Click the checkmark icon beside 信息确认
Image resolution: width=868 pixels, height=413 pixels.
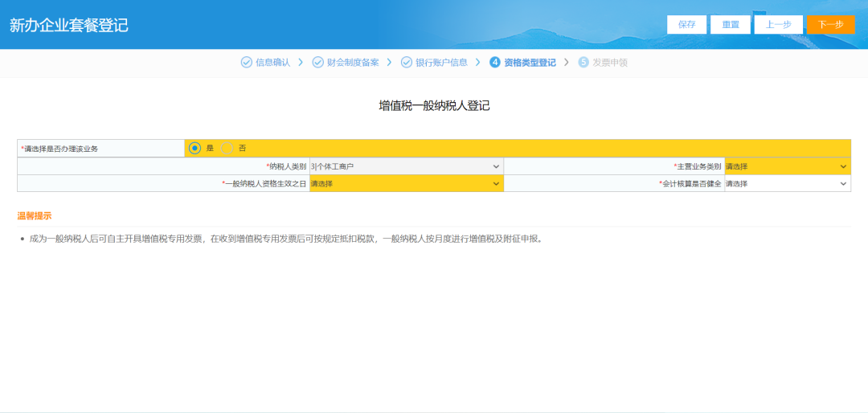[247, 63]
